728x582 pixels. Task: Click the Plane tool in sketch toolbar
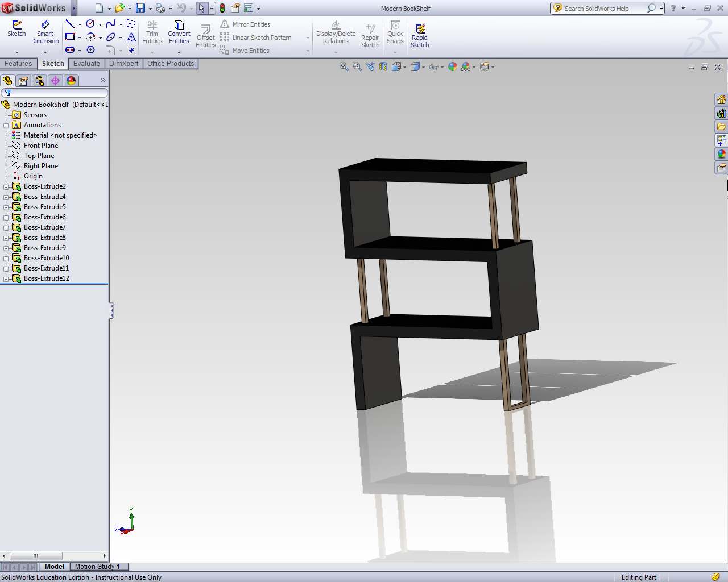131,24
